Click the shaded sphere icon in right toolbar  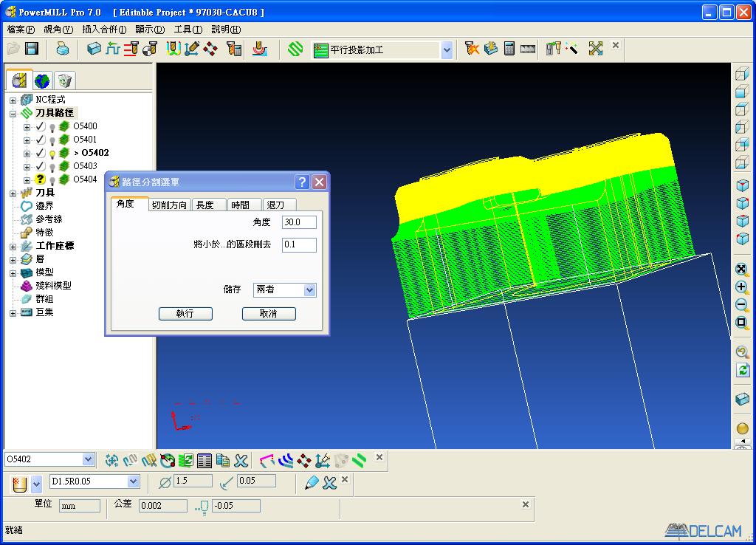pyautogui.click(x=743, y=428)
